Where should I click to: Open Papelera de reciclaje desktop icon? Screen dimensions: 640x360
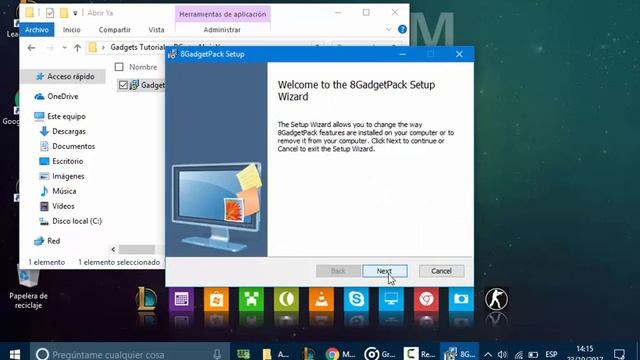(29, 287)
